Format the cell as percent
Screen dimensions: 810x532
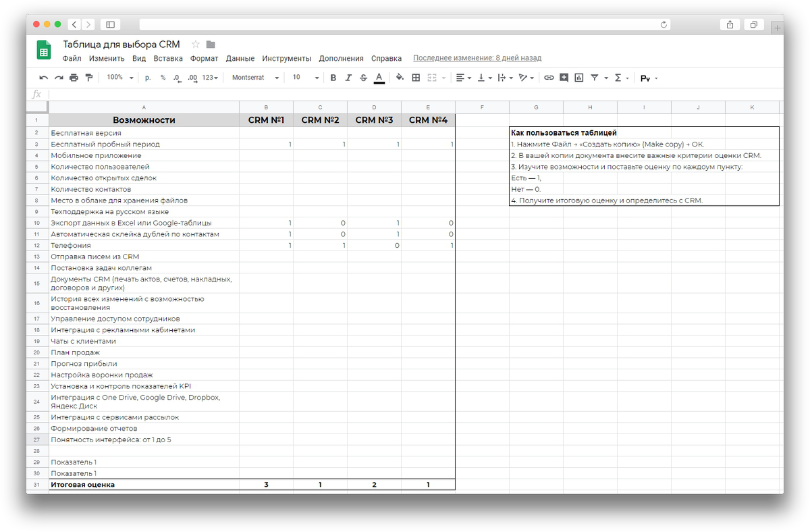coord(163,78)
